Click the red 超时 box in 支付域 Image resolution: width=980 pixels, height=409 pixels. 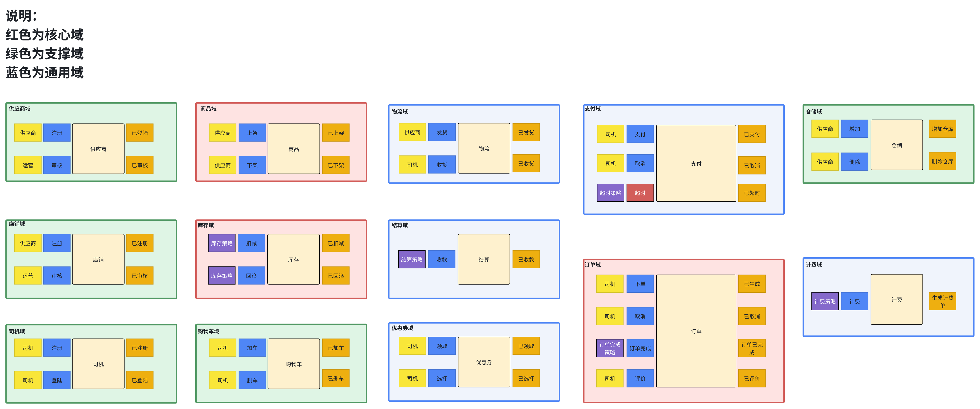point(639,193)
